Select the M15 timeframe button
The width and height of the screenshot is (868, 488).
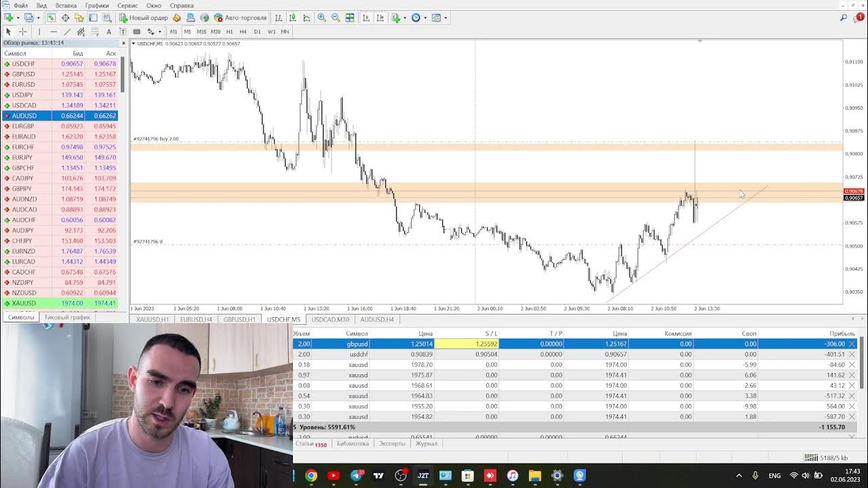tap(201, 31)
